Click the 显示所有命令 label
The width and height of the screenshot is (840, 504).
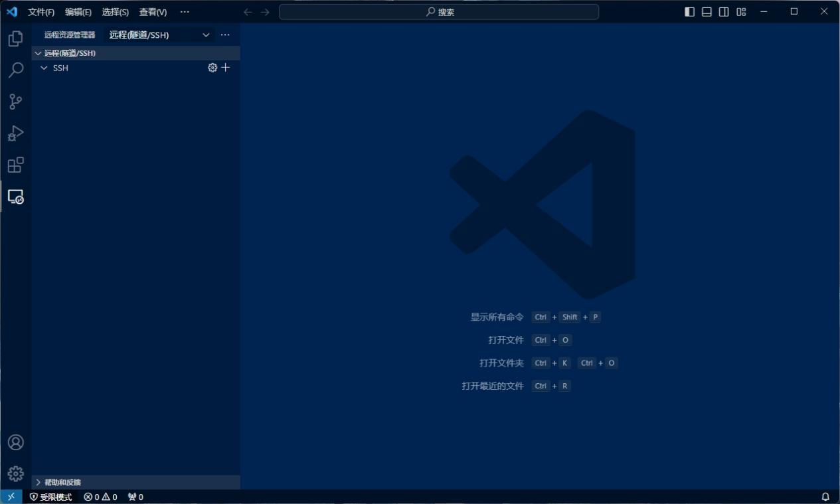(497, 317)
